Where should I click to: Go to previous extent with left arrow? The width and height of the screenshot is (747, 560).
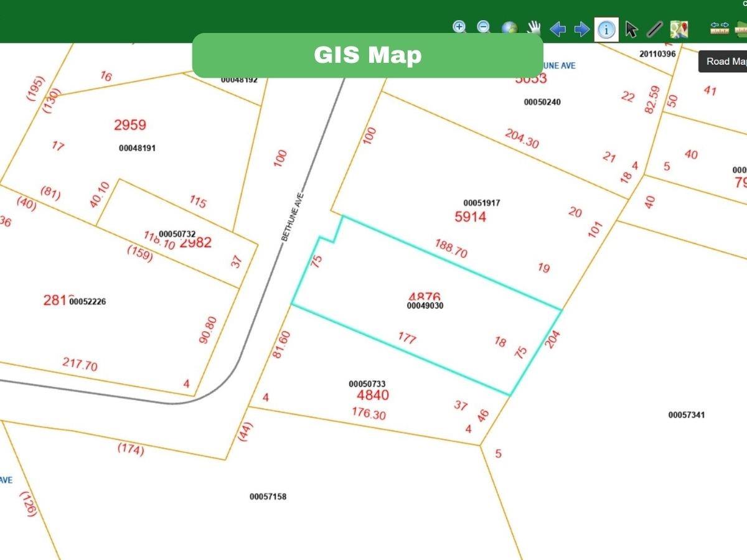(x=558, y=29)
